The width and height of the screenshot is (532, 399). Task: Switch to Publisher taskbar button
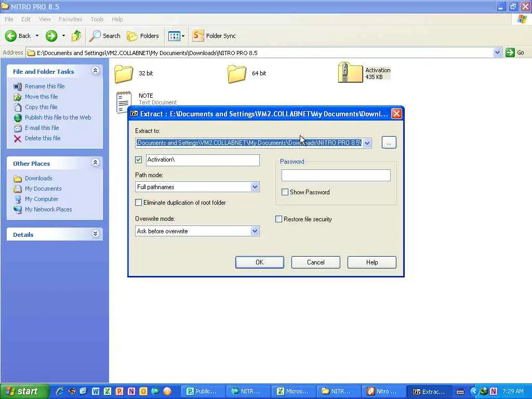(x=202, y=391)
